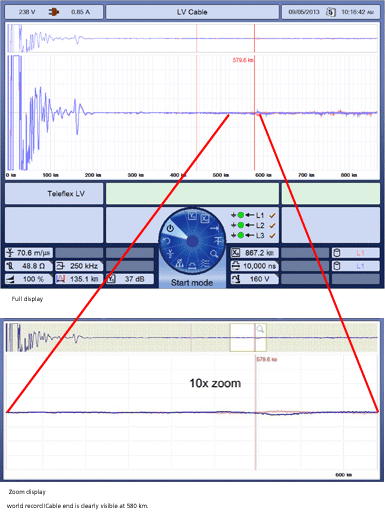Click the storage icon by the time display
Viewport: 385px width, 529px height.
[x=330, y=12]
